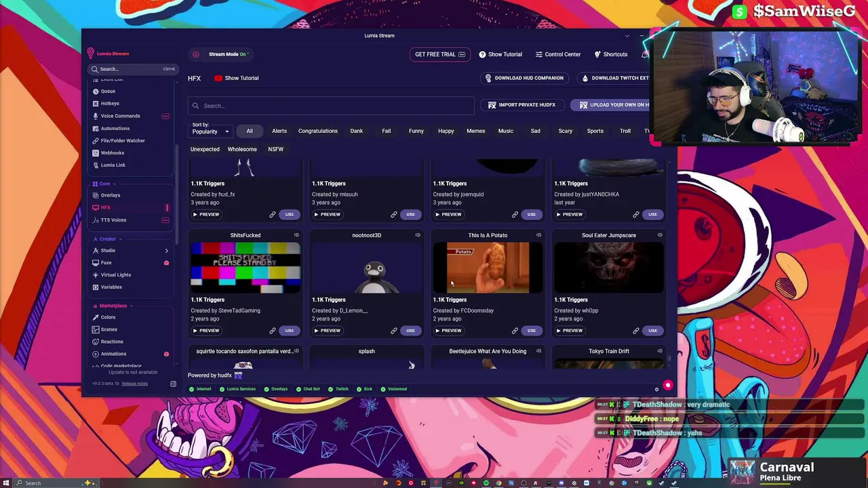Click the Overlays status indicator
The height and width of the screenshot is (488, 868).
point(275,389)
